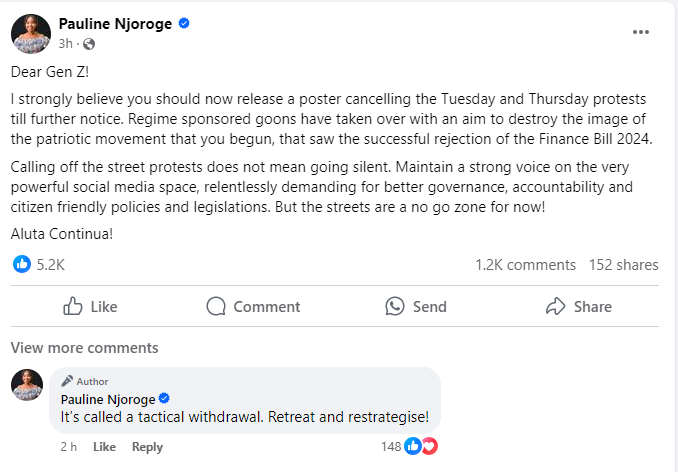The width and height of the screenshot is (678, 472).
Task: Click the 2 h comment timestamp
Action: click(68, 447)
